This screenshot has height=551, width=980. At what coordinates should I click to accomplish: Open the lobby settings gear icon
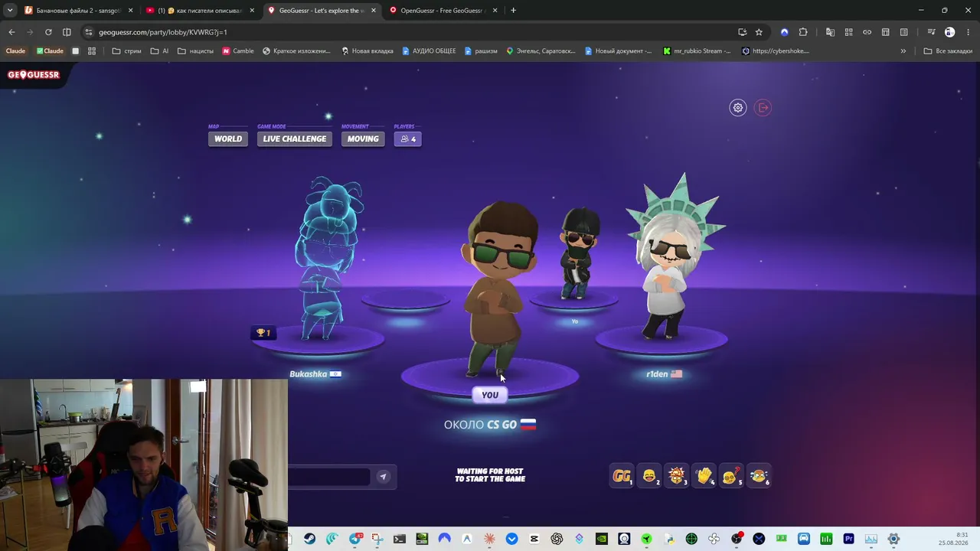[737, 108]
